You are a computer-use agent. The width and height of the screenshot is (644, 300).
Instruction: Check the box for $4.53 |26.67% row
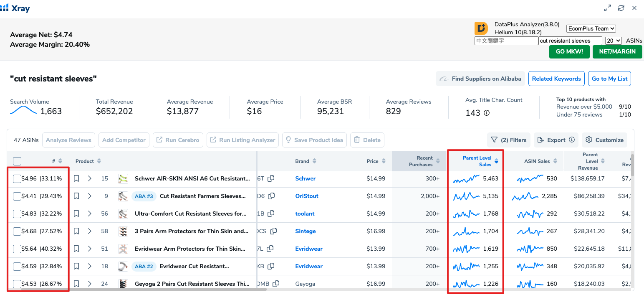click(17, 284)
